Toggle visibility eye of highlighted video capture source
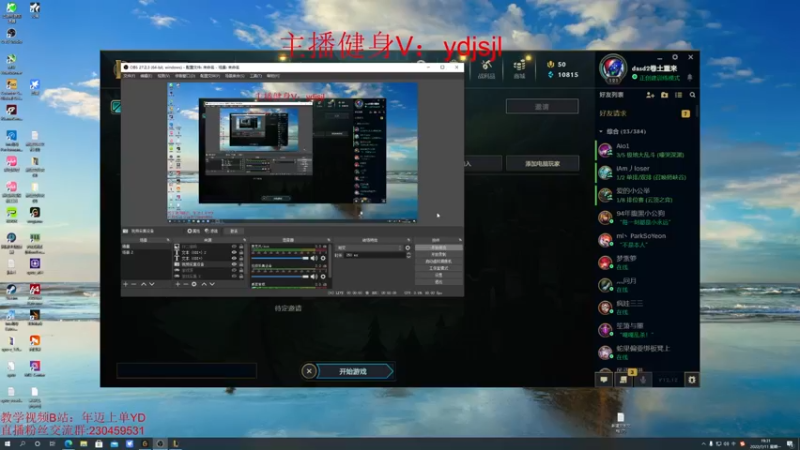This screenshot has height=450, width=800. (234, 264)
